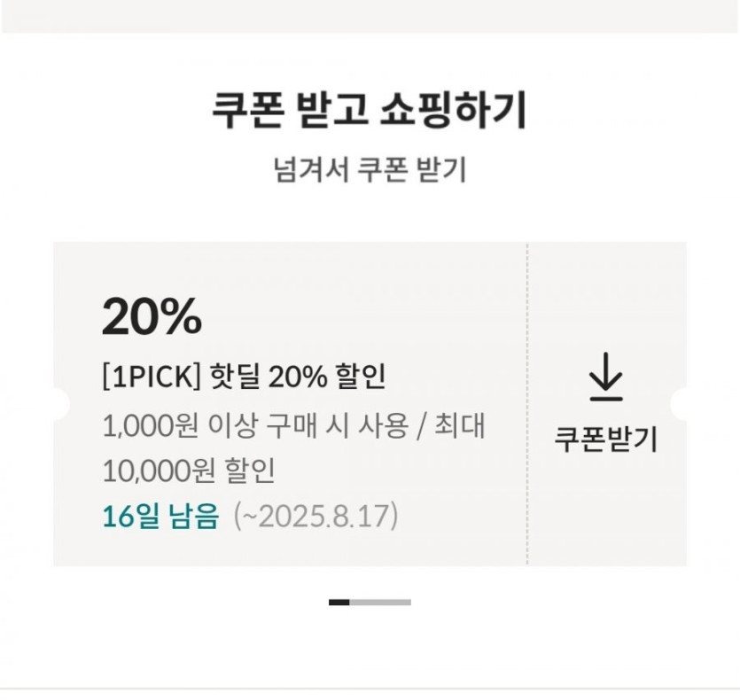Click the large 20% discount text

[x=152, y=317]
